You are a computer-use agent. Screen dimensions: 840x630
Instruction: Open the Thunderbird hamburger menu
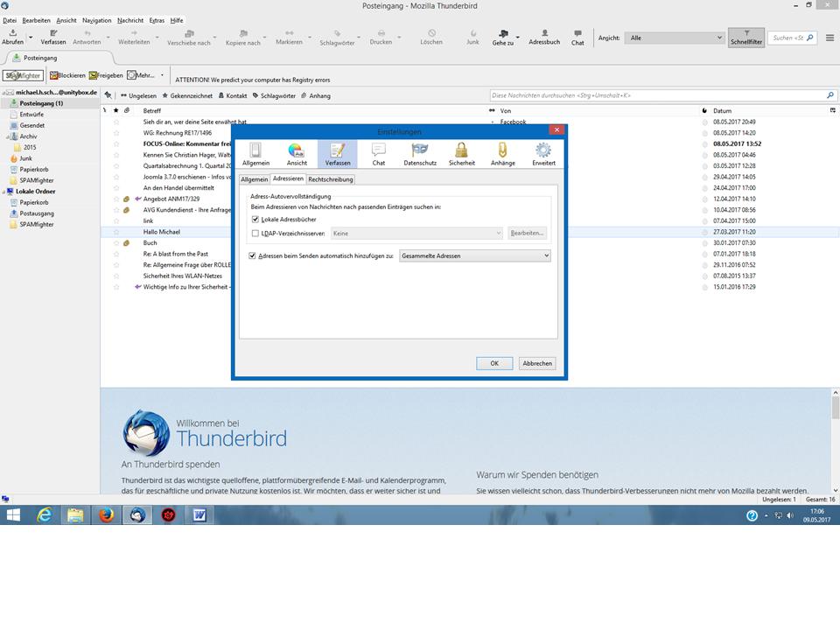(x=829, y=38)
